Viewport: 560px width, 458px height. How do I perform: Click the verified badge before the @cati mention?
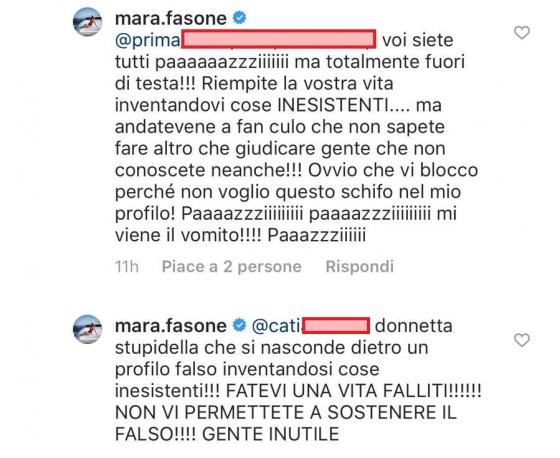click(239, 325)
